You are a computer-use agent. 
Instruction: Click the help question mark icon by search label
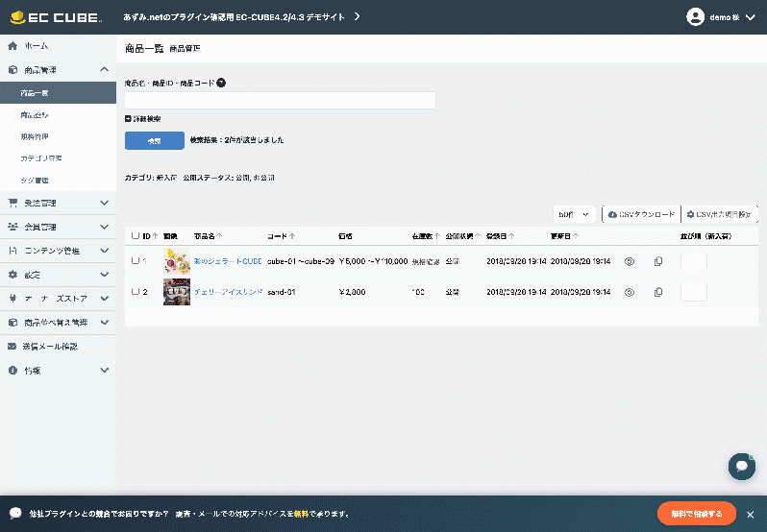tap(221, 83)
